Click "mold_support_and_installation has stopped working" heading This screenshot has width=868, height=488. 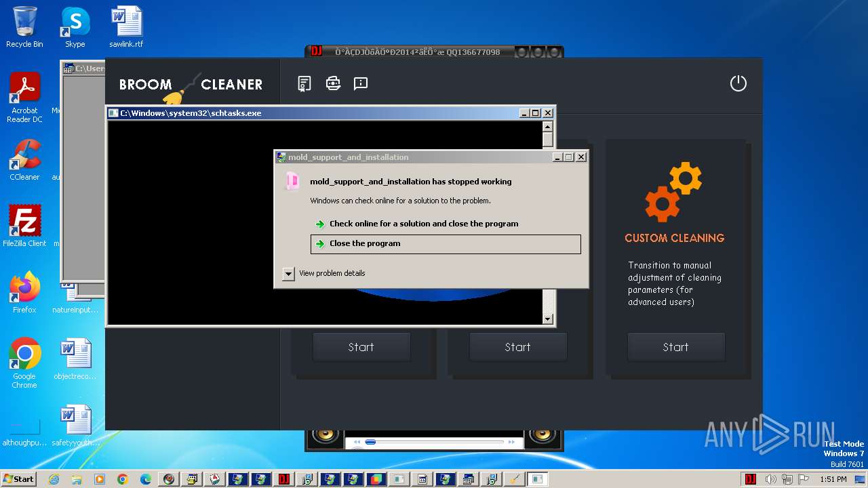click(x=411, y=182)
